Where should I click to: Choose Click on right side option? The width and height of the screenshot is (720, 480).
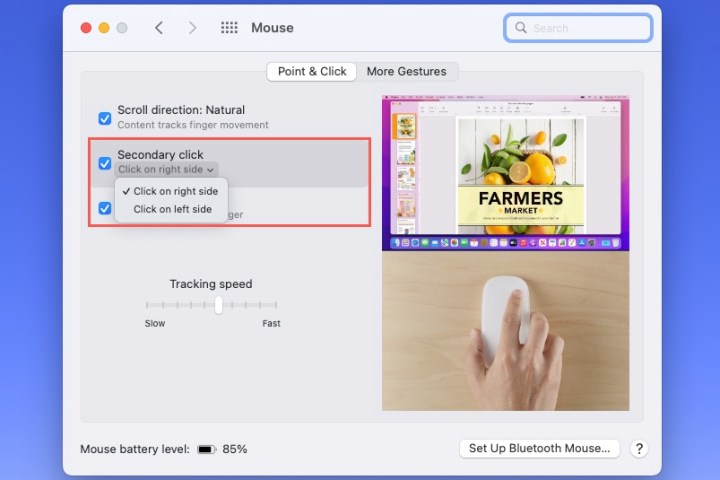click(x=171, y=191)
